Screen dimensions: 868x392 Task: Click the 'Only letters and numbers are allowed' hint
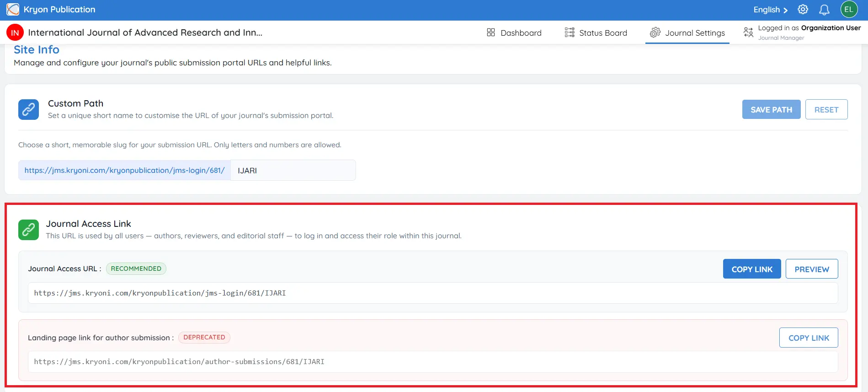tap(277, 145)
